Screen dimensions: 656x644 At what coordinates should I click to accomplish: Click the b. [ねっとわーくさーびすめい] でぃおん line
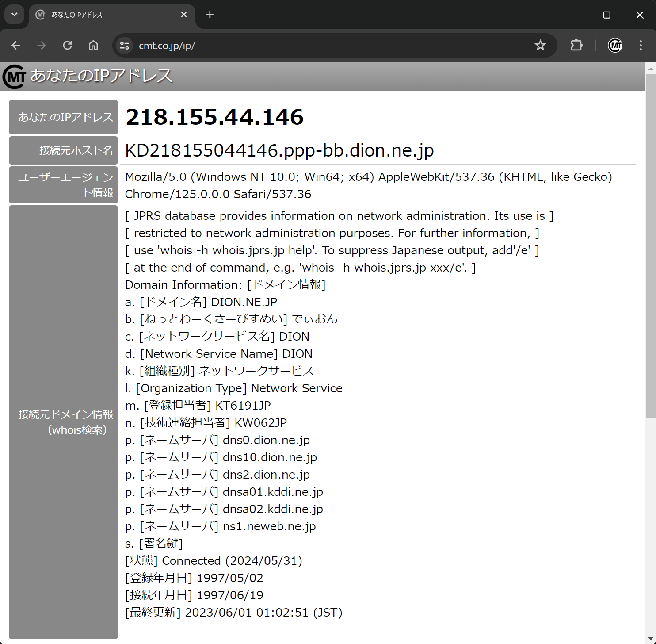pyautogui.click(x=232, y=319)
